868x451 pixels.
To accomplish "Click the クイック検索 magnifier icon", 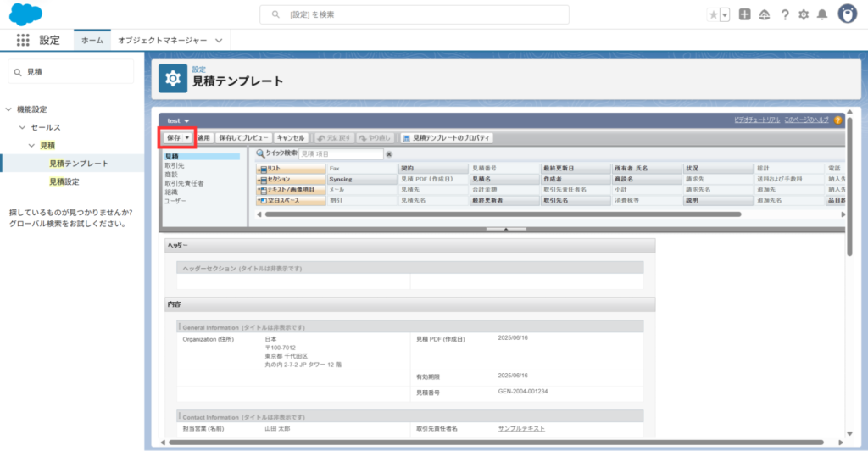I will click(260, 153).
